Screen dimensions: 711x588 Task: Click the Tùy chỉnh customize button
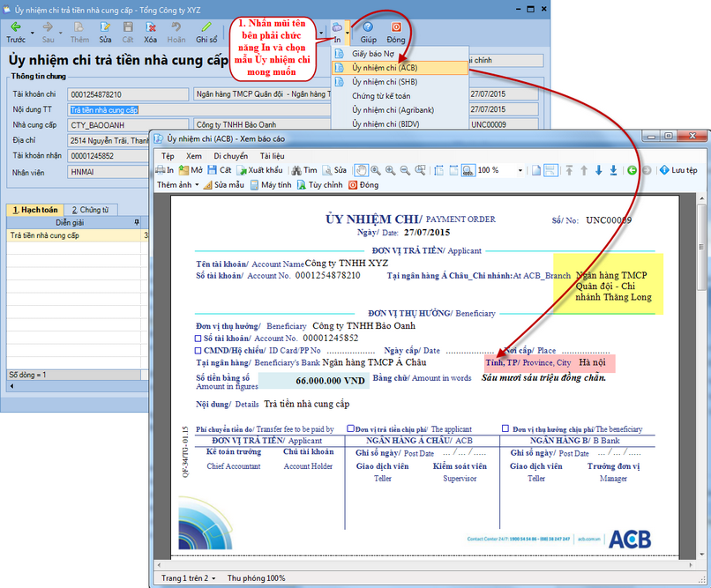pos(319,185)
